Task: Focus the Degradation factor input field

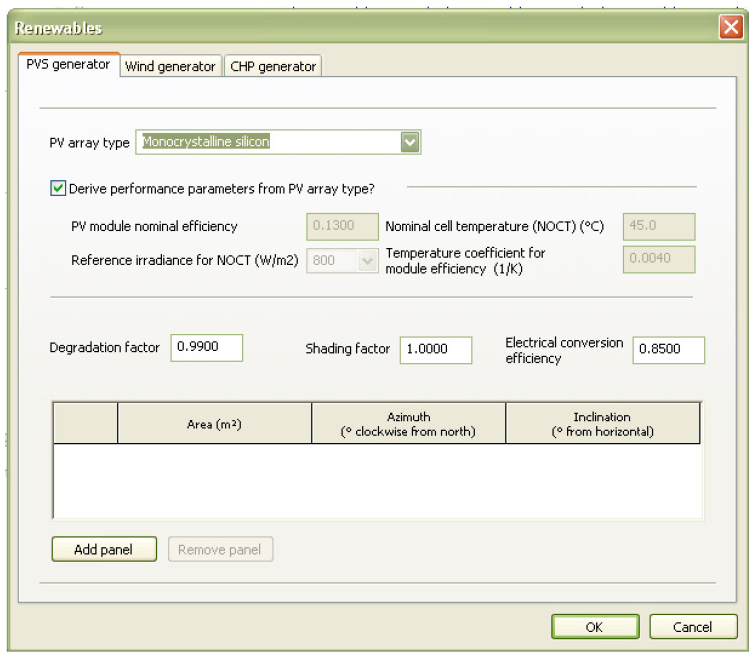Action: click(207, 347)
